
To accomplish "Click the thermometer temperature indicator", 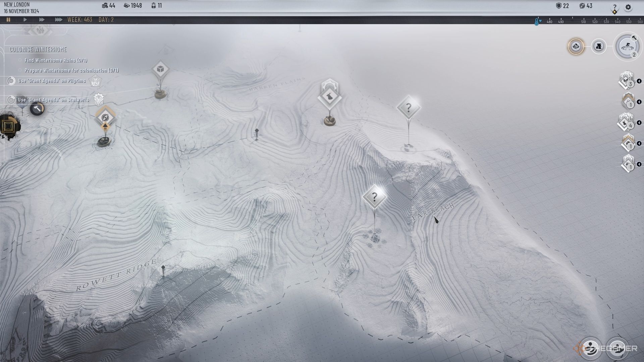I will pos(537,22).
